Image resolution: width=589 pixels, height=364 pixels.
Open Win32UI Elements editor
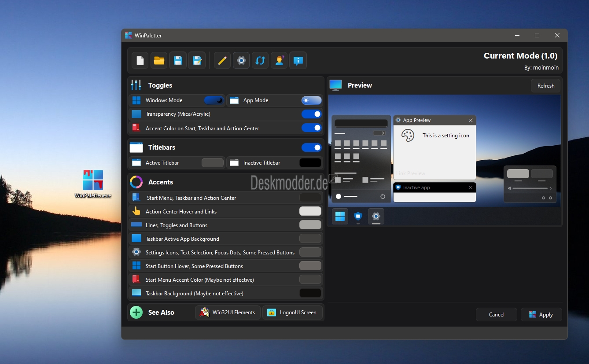228,313
